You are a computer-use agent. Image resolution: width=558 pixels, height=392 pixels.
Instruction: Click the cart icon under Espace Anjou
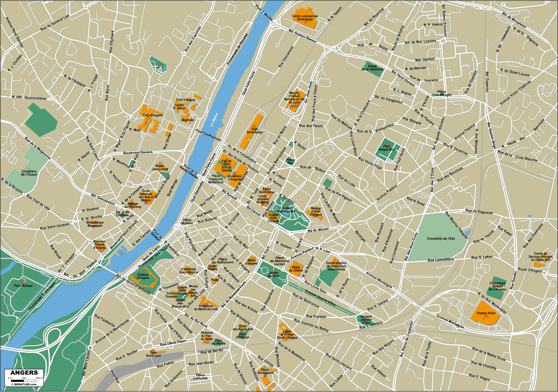tap(486, 317)
